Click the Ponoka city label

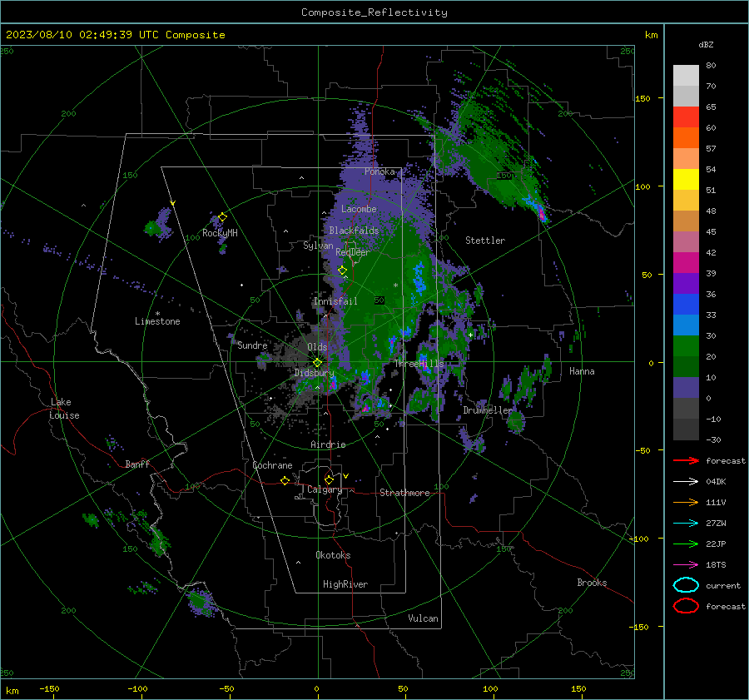click(379, 171)
